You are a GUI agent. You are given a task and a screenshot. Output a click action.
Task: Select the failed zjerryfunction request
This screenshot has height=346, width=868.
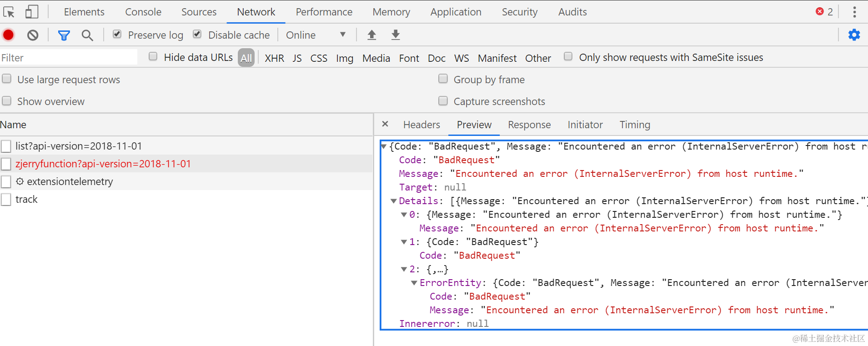tap(186, 164)
